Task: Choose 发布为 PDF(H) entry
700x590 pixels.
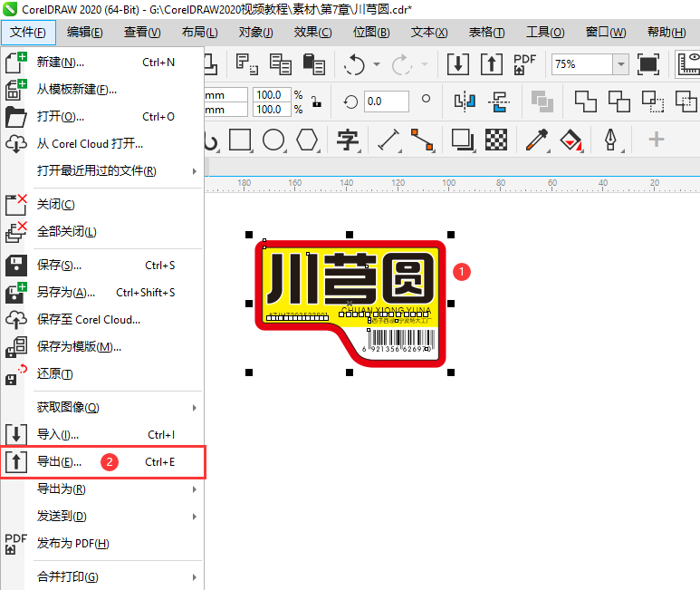Action: click(102, 544)
